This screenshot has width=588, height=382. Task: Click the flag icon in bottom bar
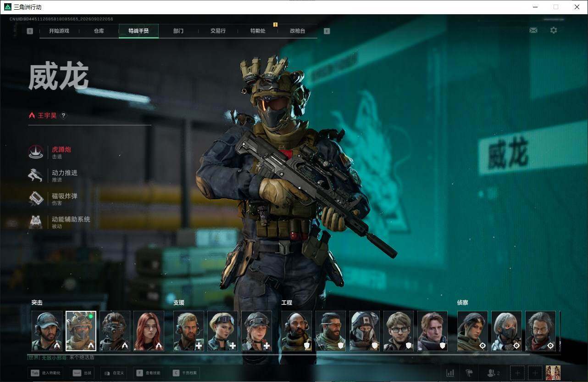[469, 373]
